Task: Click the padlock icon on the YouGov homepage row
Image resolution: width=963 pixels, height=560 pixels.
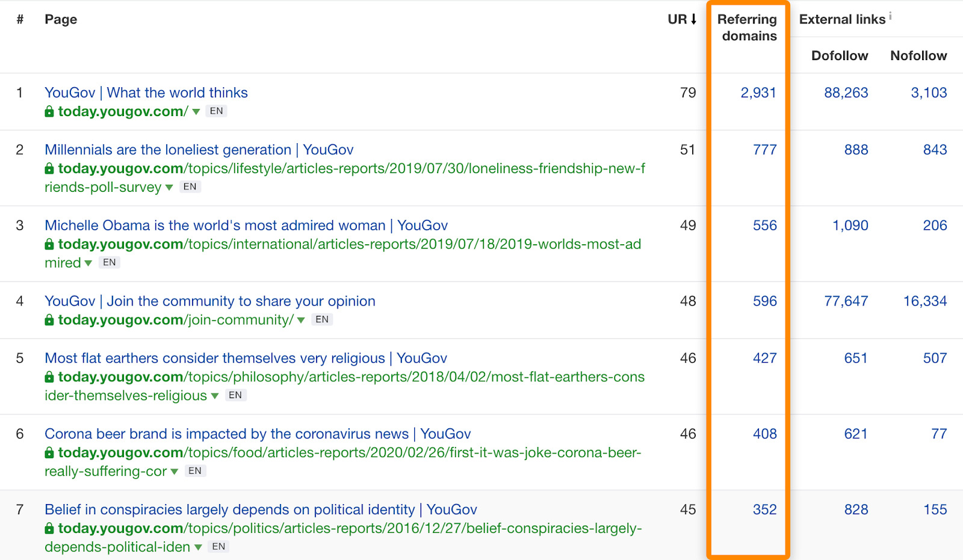Action: (49, 111)
